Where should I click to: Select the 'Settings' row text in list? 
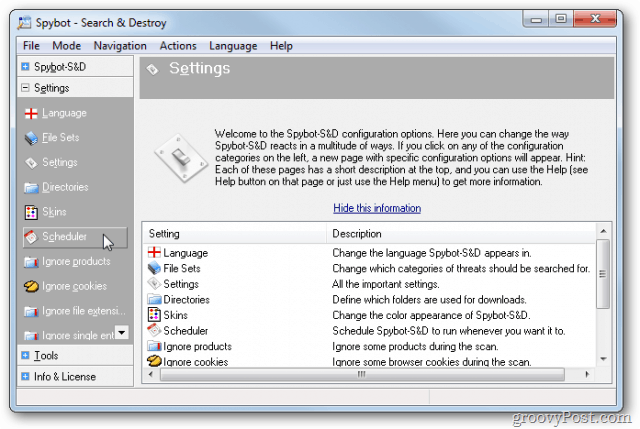point(181,284)
